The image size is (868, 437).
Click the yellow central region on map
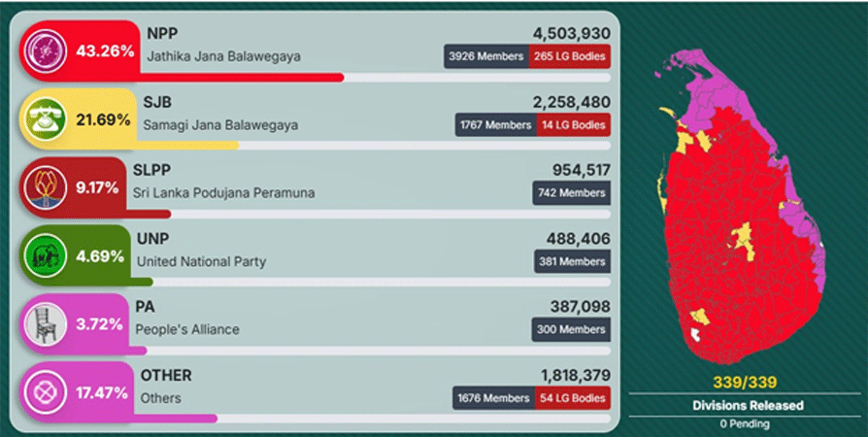click(744, 242)
